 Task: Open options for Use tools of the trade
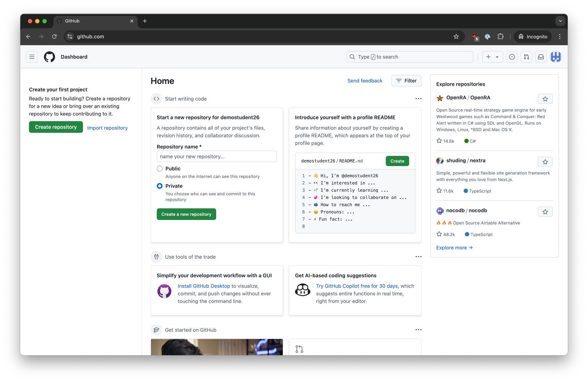coord(419,257)
